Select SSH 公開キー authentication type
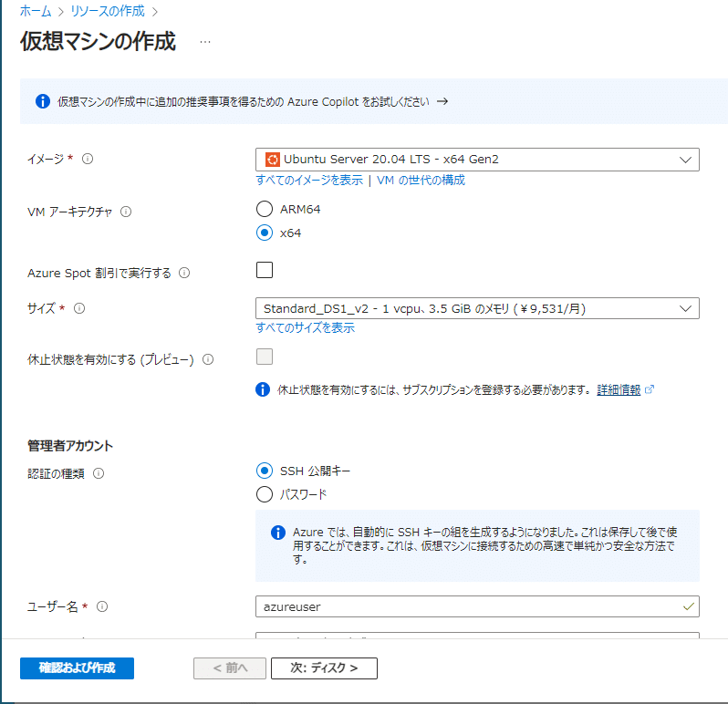 pos(265,471)
